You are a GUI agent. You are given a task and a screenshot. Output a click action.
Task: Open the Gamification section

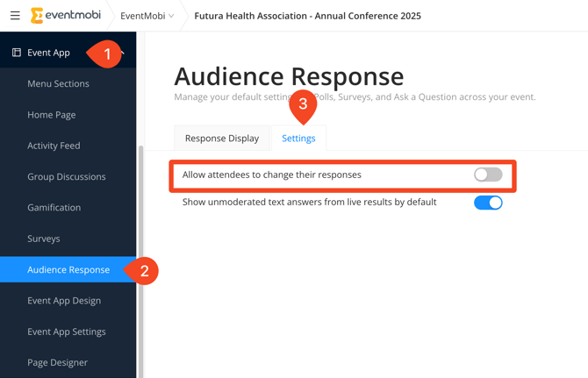tap(54, 208)
